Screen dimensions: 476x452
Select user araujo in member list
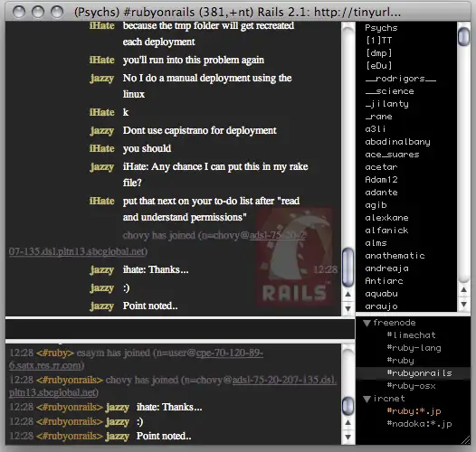[x=381, y=306]
